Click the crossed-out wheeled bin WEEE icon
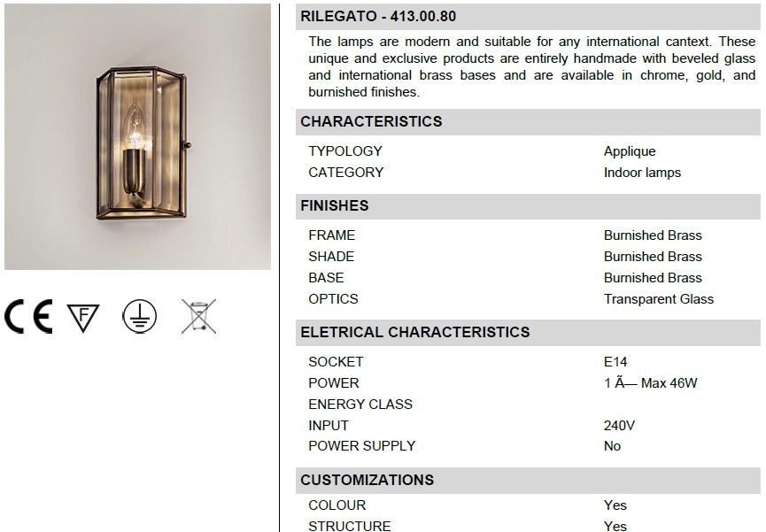The width and height of the screenshot is (766, 532). tap(199, 317)
